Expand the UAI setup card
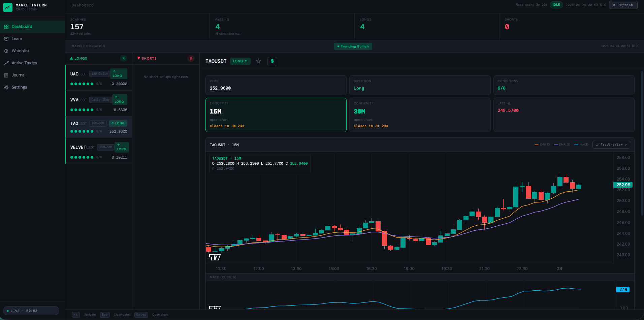 click(98, 78)
